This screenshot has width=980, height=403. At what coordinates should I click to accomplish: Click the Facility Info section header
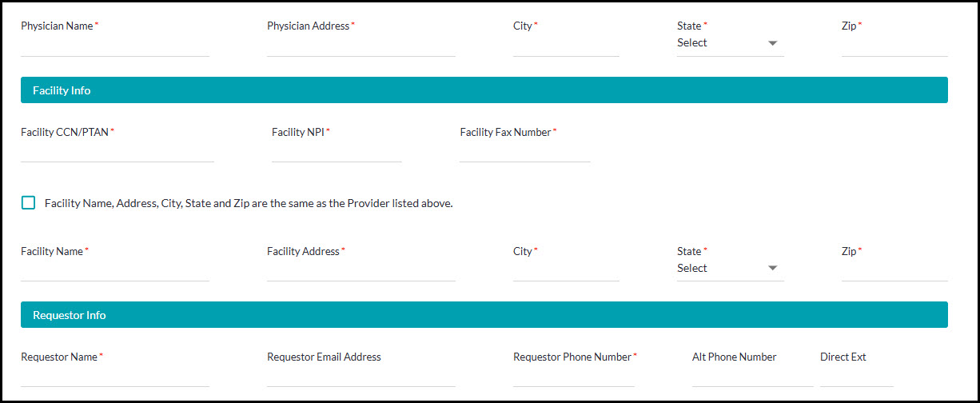tap(484, 90)
